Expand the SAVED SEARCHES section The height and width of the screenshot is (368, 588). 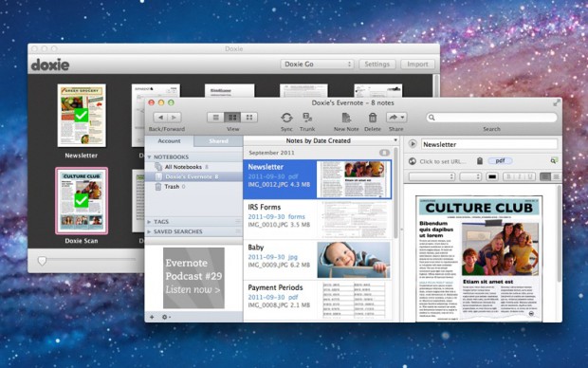pos(149,231)
